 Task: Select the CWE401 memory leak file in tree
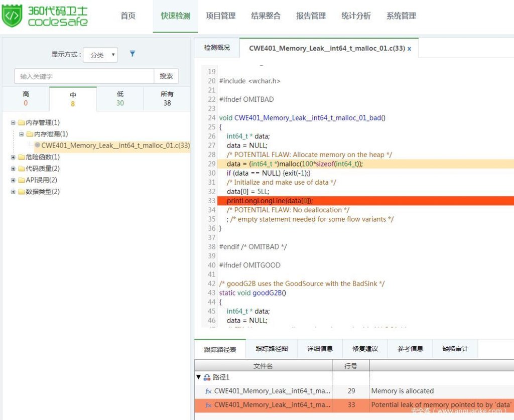click(115, 146)
